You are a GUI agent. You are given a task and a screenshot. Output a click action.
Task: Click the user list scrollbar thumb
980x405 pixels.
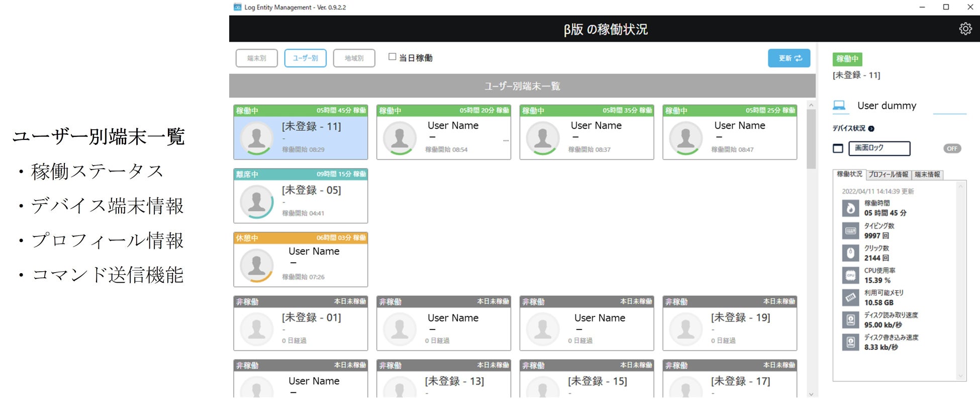coord(811,139)
